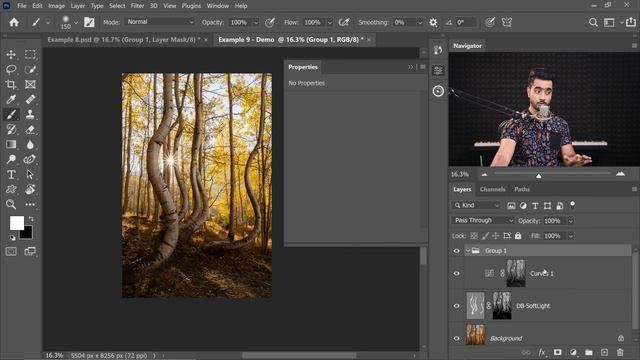Screen dimensions: 640x360
Task: Hide the Background layer
Action: click(457, 338)
